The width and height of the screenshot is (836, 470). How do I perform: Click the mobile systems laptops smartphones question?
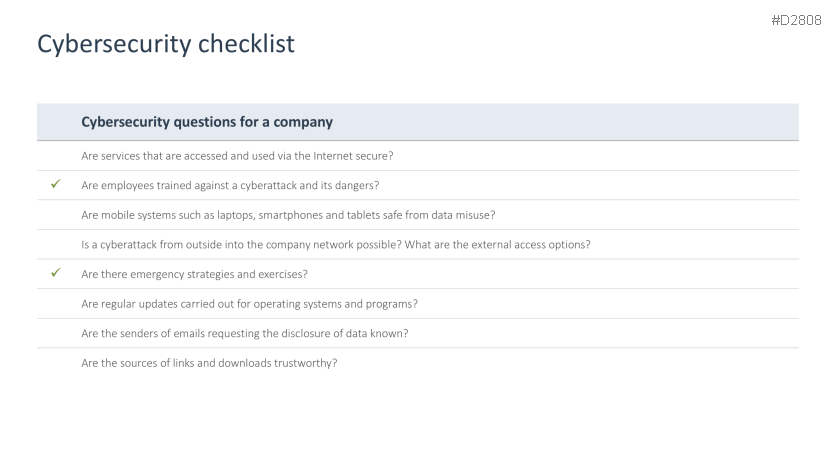(288, 215)
